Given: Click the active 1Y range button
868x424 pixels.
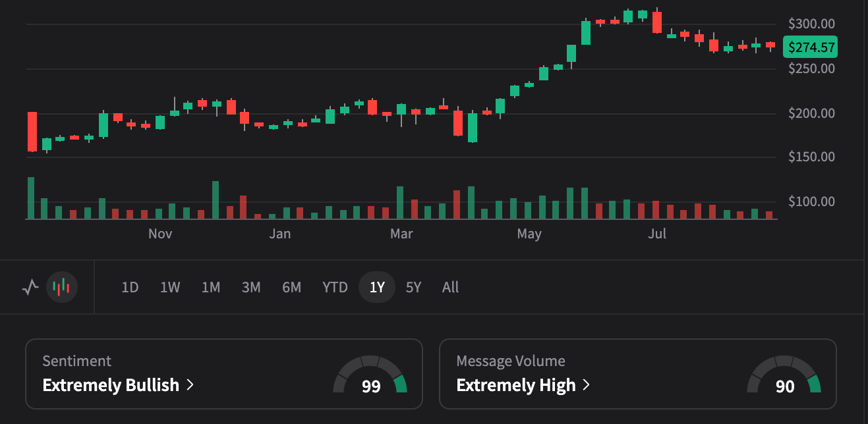Looking at the screenshot, I should [377, 288].
